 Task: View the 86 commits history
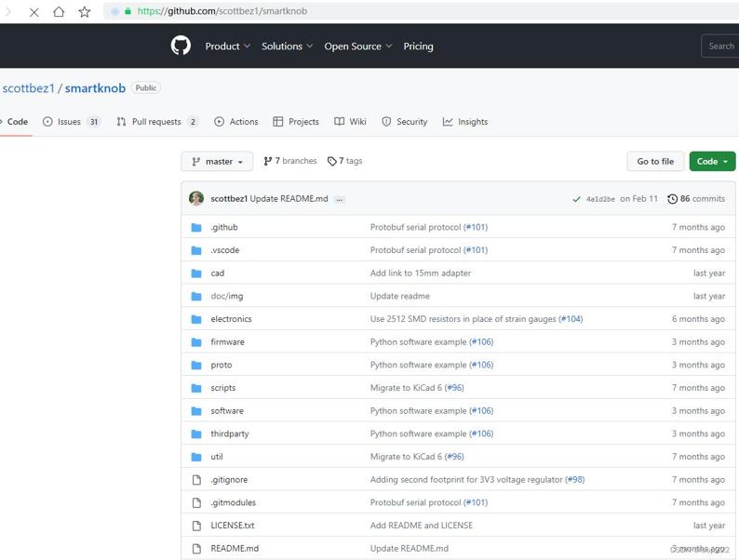(x=696, y=199)
